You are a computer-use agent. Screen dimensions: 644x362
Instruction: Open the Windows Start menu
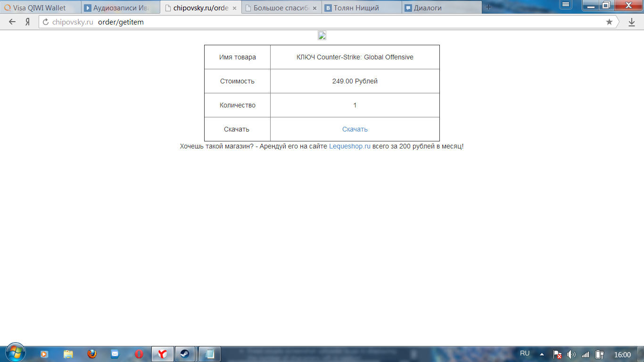(x=16, y=353)
